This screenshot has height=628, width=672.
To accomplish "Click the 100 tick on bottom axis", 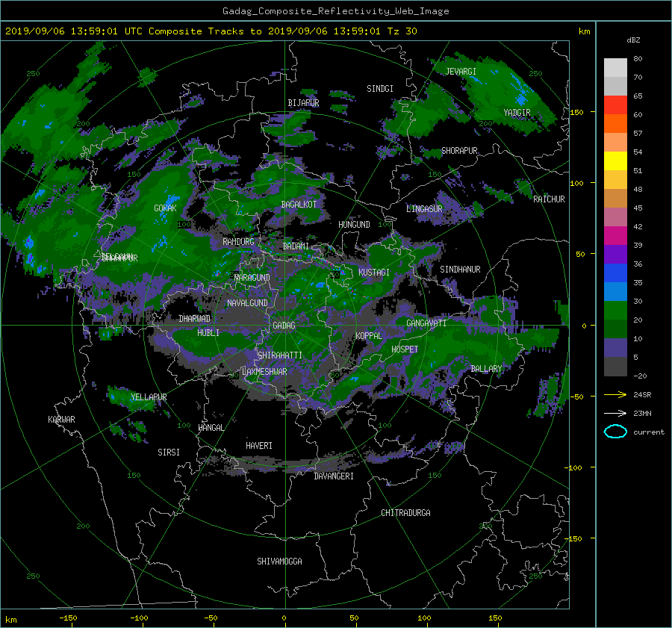I will 424,618.
